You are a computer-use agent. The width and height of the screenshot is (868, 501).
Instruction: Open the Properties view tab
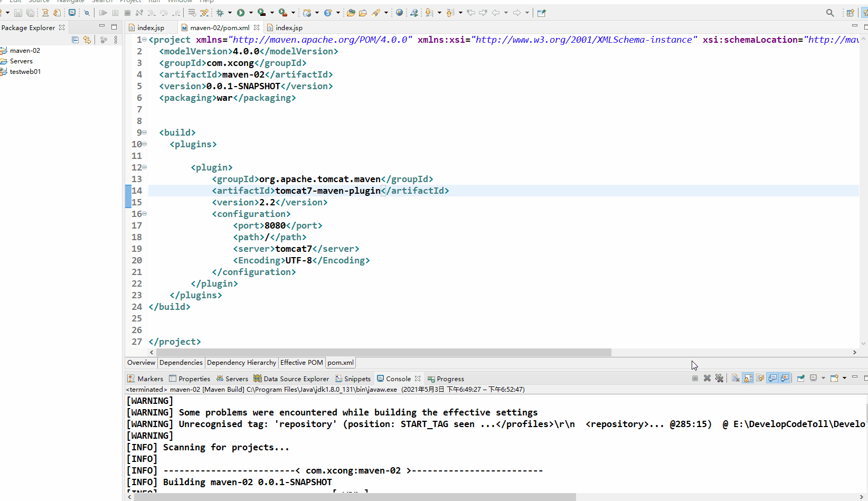point(190,379)
